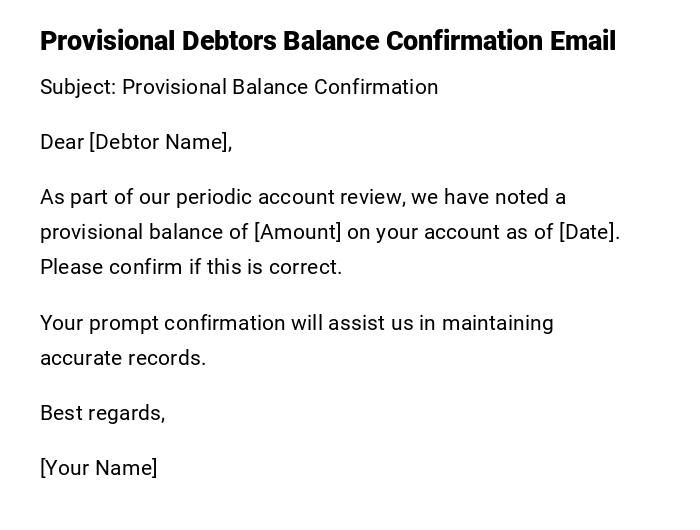This screenshot has width=700, height=530.
Task: Click the word "correct" in the body
Action: pos(307,267)
